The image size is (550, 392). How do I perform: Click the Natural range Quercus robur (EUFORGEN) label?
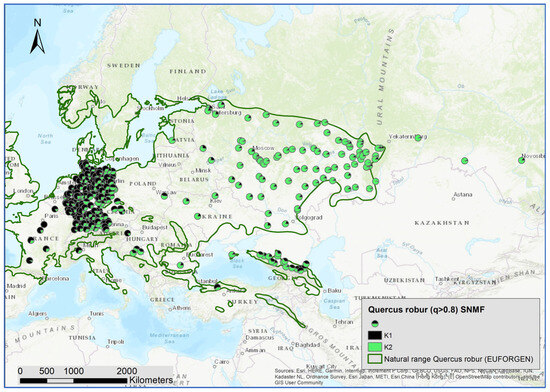[x=458, y=359]
